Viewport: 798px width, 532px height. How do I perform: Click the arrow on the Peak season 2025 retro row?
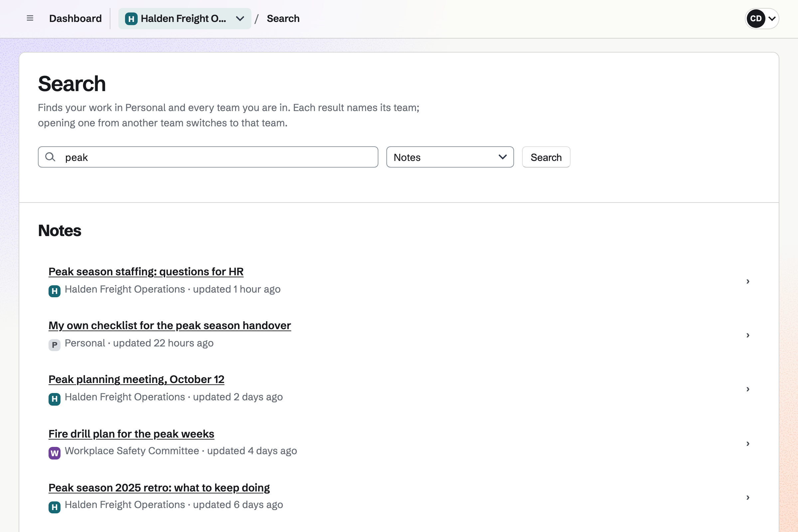coord(748,497)
